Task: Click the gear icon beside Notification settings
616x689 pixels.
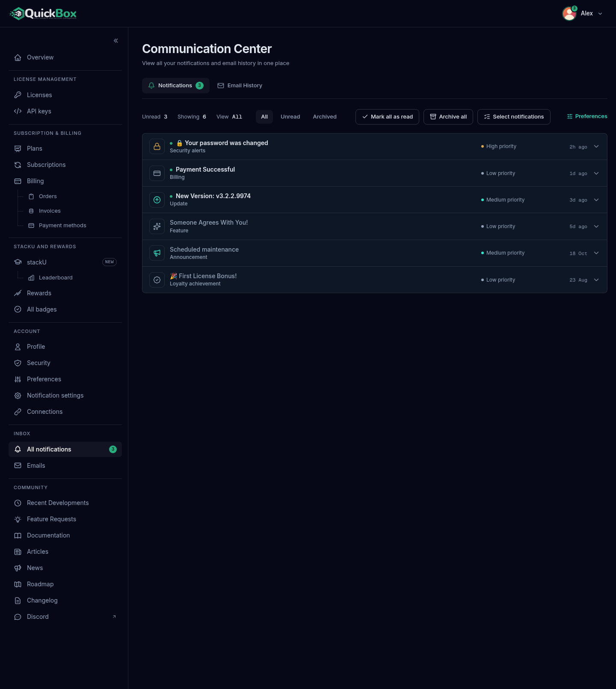Action: pyautogui.click(x=18, y=395)
